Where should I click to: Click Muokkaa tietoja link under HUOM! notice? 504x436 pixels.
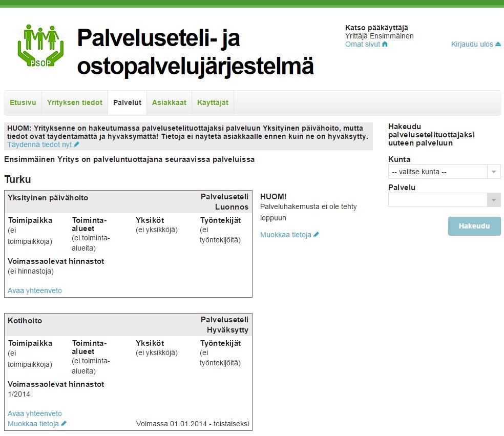coord(285,235)
